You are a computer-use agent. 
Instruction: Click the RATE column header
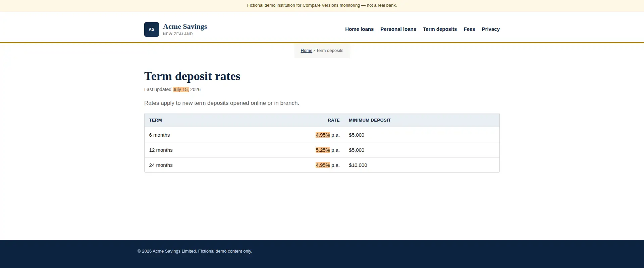point(334,120)
